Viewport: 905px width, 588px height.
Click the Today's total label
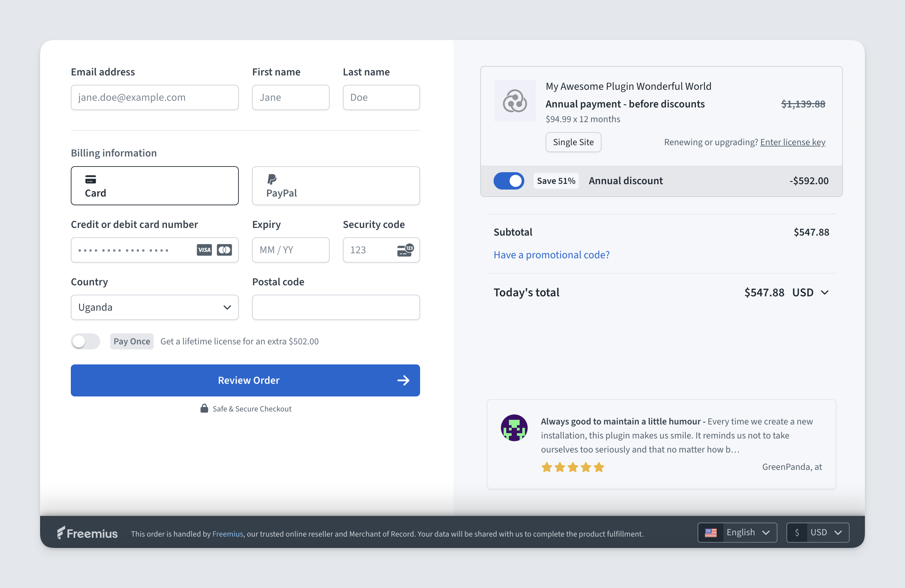(x=526, y=292)
